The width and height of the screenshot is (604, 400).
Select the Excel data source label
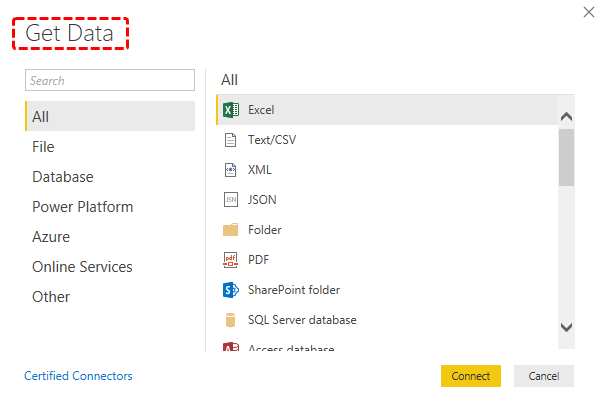(x=261, y=110)
